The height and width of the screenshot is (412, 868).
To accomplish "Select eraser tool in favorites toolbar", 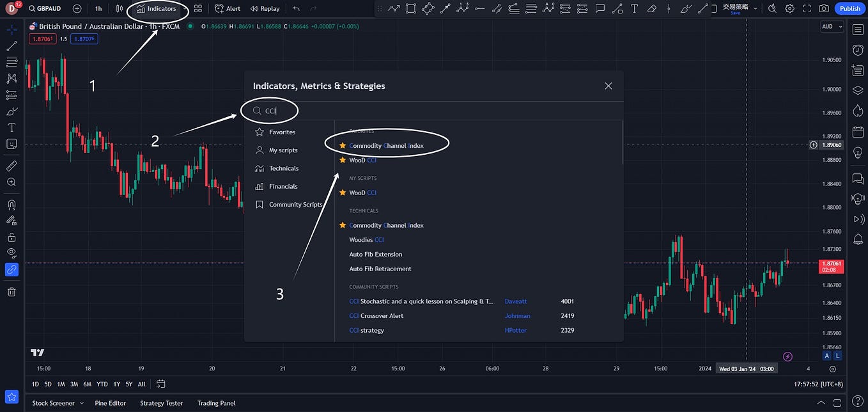I will (x=651, y=9).
